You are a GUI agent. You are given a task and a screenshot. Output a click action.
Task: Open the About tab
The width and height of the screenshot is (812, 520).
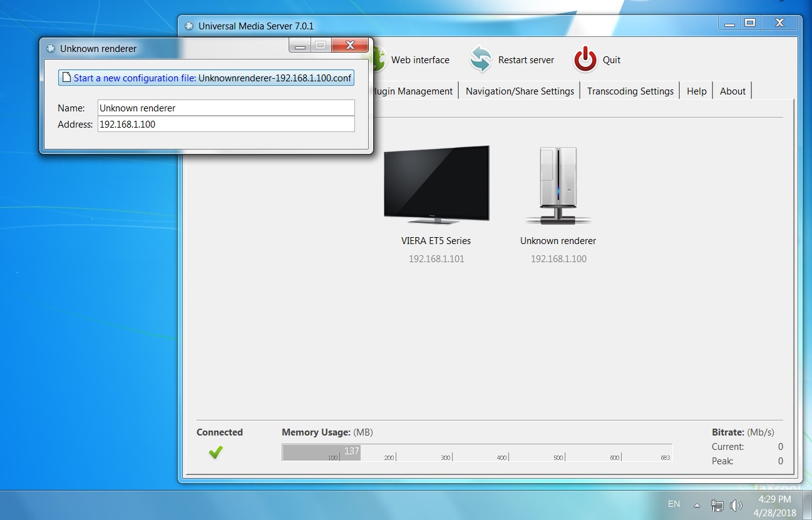[732, 91]
